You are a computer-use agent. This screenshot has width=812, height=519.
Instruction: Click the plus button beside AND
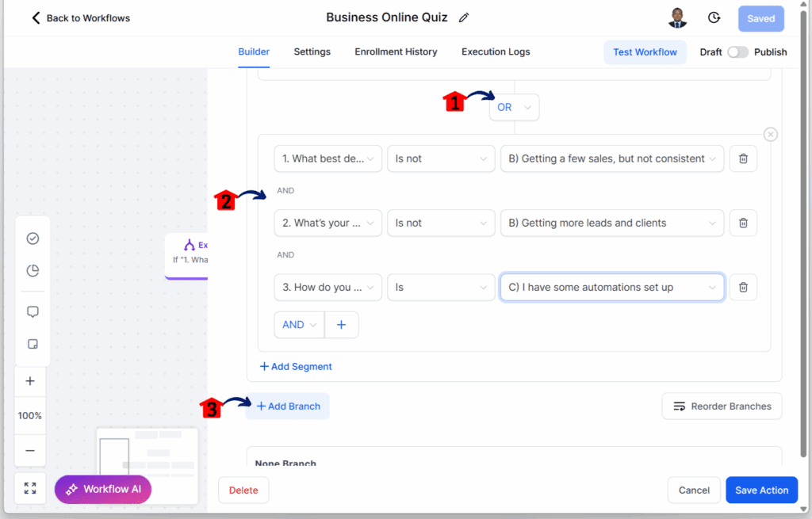tap(341, 325)
